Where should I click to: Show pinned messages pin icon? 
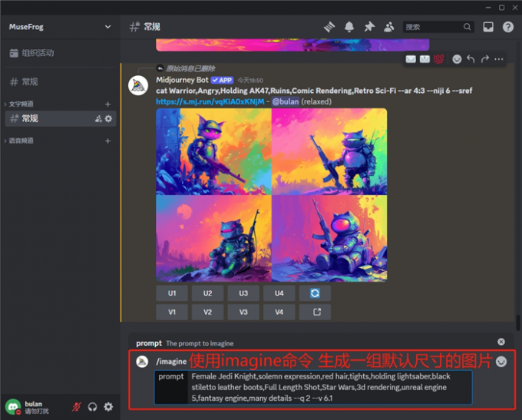[x=369, y=27]
